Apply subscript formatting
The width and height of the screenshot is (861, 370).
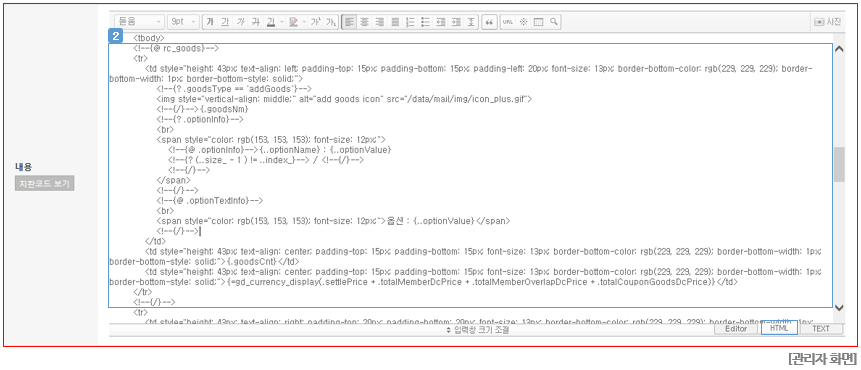(331, 22)
